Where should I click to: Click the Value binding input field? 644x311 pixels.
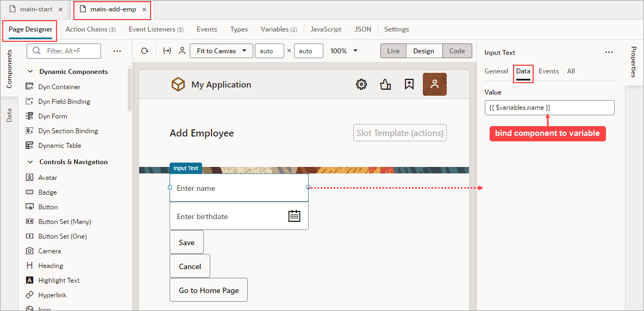pos(549,108)
